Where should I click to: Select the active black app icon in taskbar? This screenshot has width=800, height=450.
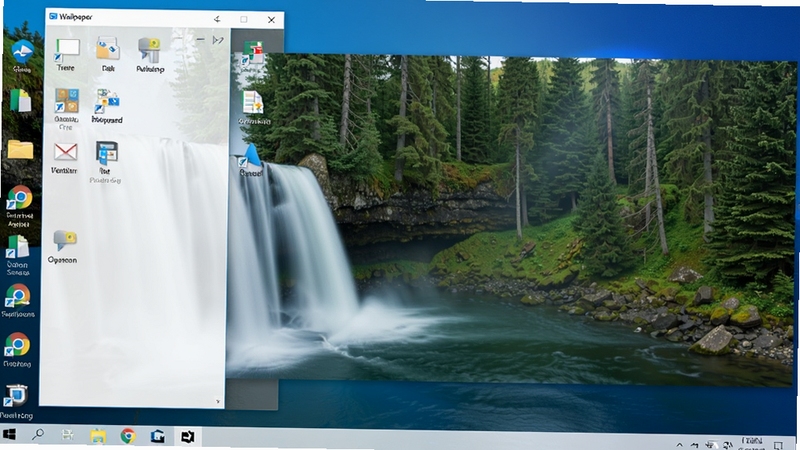[x=188, y=437]
